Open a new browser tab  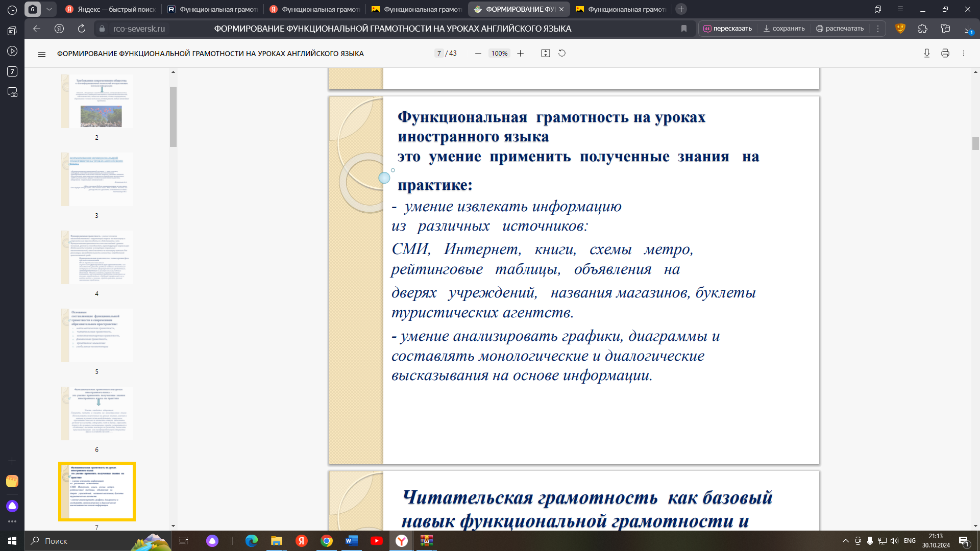[681, 9]
